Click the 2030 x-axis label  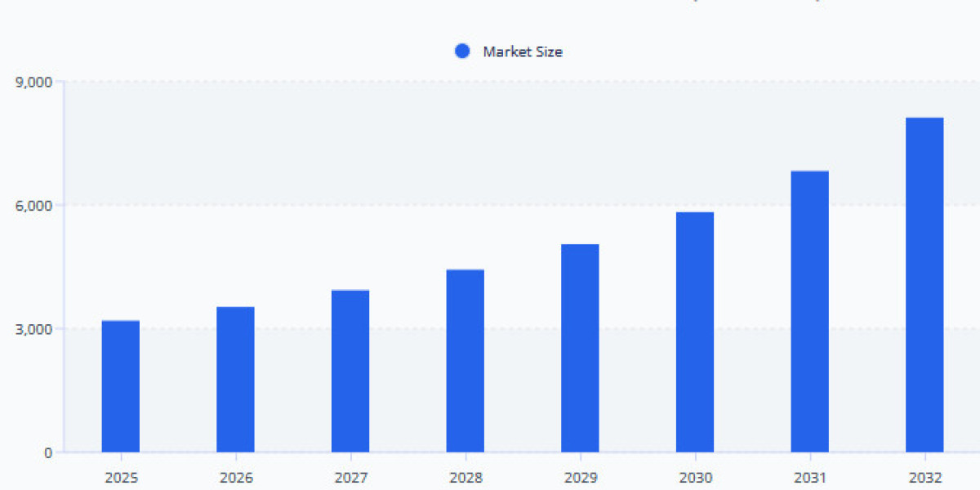(x=695, y=474)
